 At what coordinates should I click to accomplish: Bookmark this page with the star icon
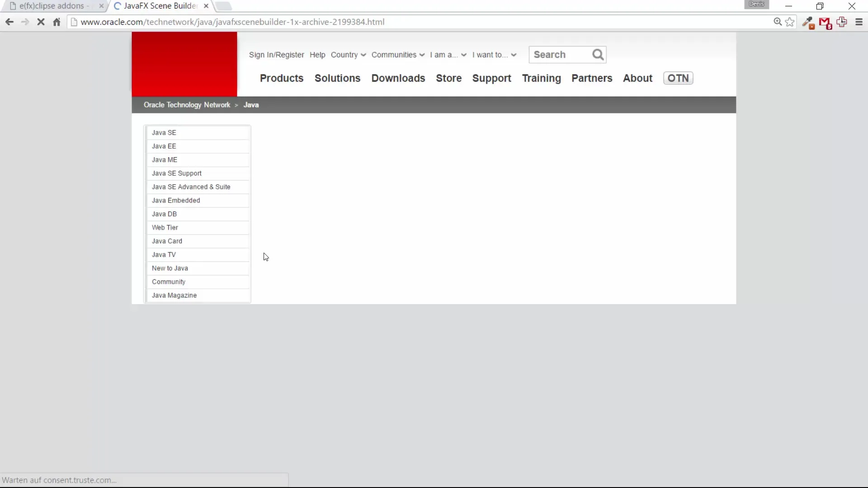tap(790, 22)
